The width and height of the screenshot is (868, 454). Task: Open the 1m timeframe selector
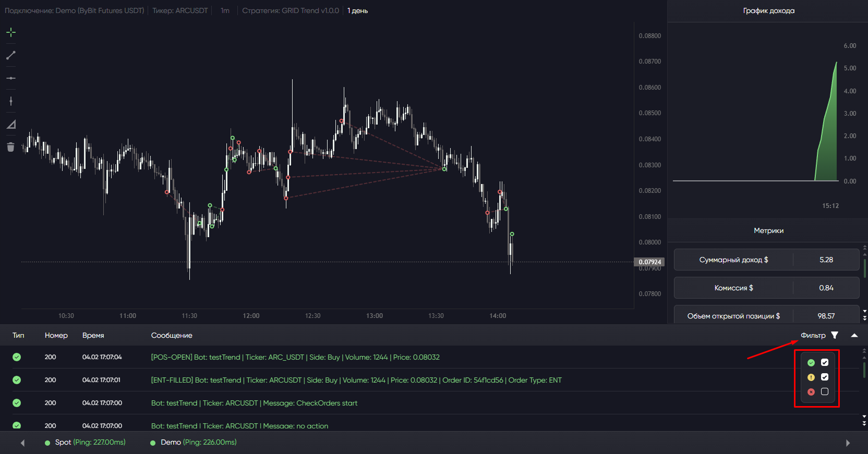225,10
